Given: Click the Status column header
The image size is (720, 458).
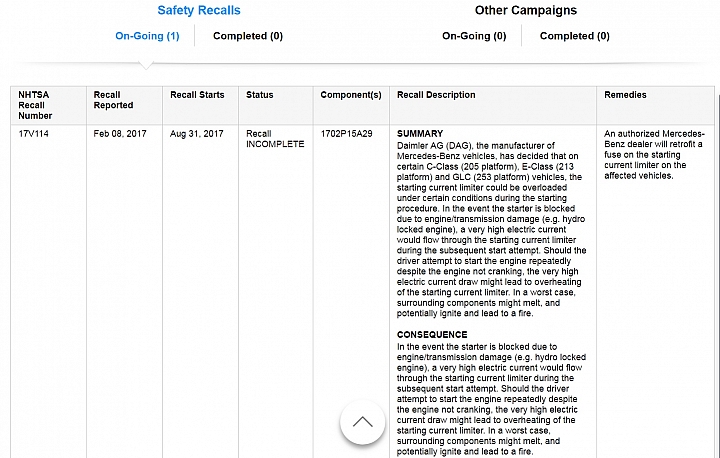Looking at the screenshot, I should [x=260, y=95].
